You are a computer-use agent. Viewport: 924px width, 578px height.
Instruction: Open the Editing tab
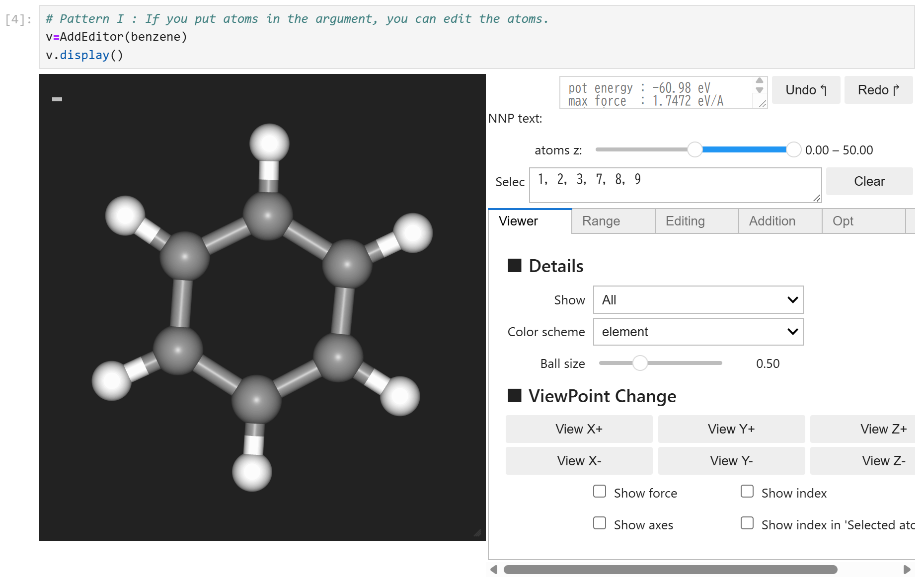(x=685, y=221)
